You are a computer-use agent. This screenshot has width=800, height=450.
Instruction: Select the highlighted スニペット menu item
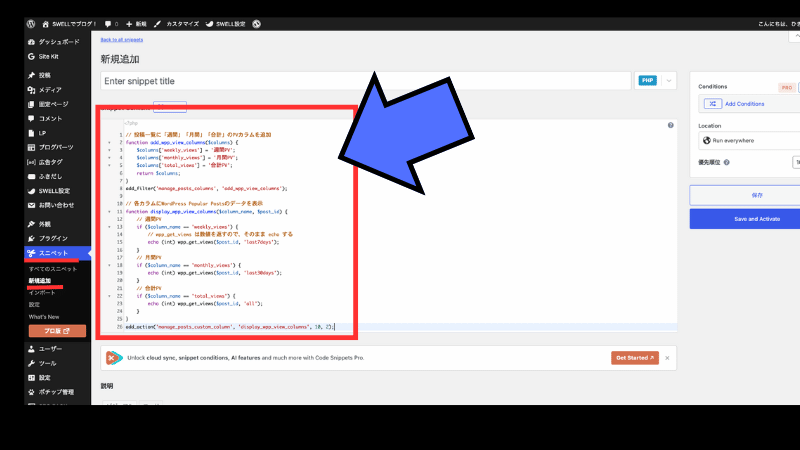coord(58,253)
